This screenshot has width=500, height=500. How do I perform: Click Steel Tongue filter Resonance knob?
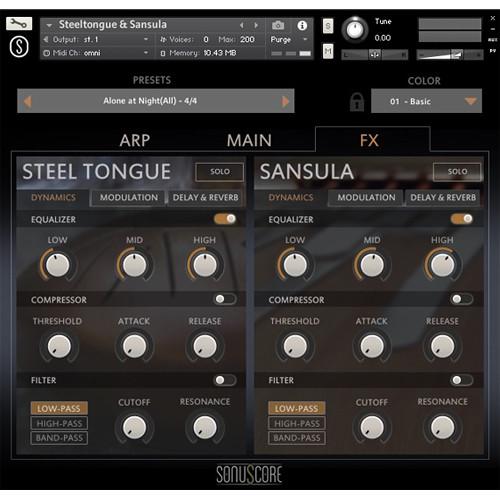point(205,427)
